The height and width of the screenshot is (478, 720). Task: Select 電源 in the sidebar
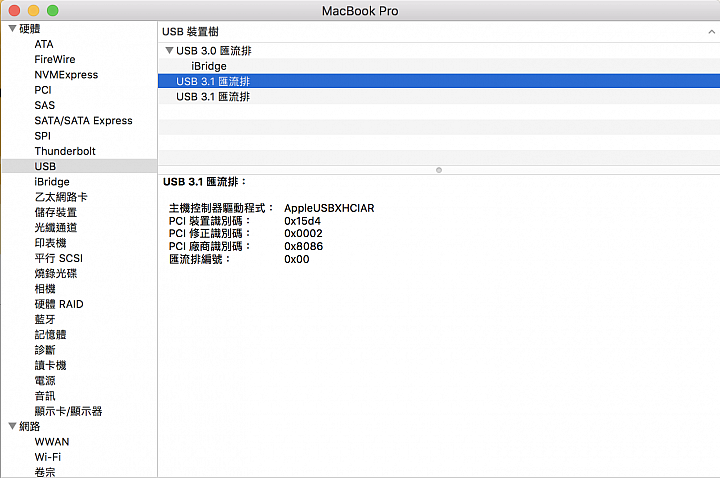coord(45,381)
